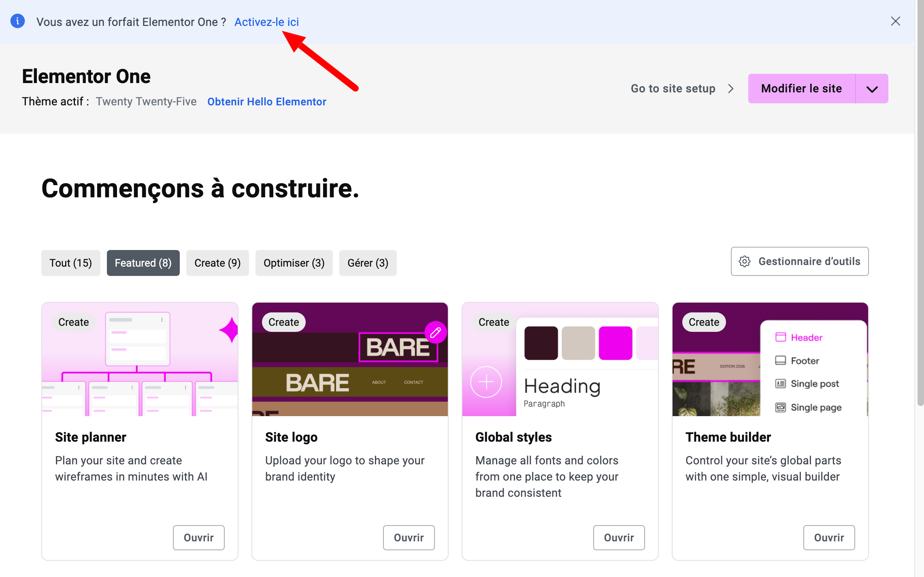Image resolution: width=924 pixels, height=577 pixels.
Task: Click the dark maroon color swatch
Action: pyautogui.click(x=541, y=343)
